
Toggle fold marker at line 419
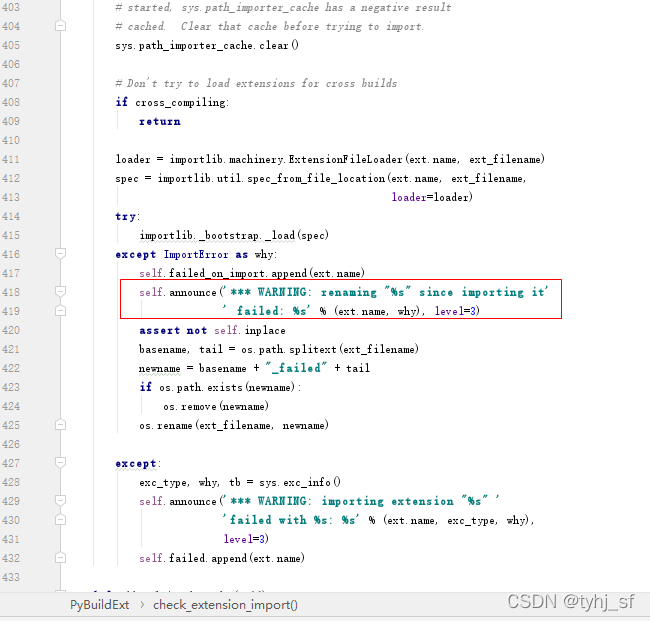[x=61, y=311]
